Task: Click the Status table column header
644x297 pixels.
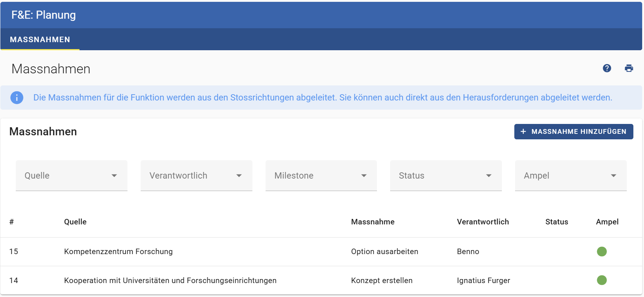Action: 557,222
